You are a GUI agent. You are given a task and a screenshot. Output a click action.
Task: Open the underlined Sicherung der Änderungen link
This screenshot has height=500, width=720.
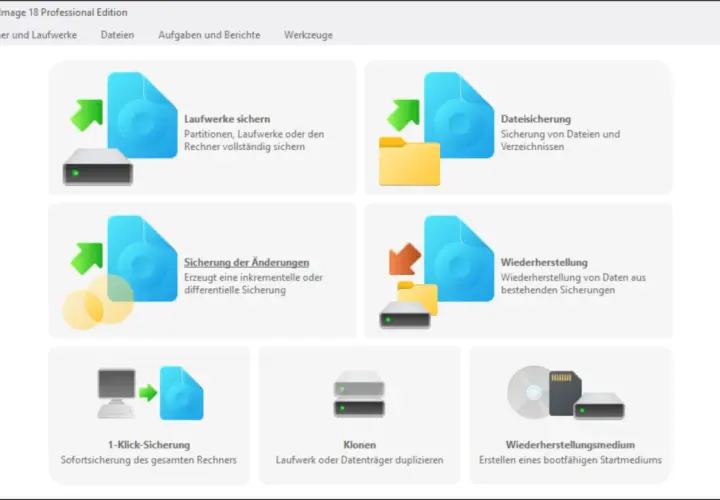[x=247, y=263]
